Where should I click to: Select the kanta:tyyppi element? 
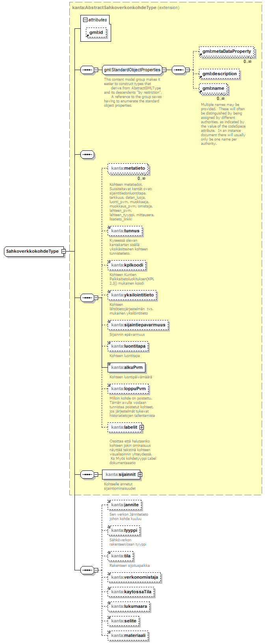[x=124, y=531]
